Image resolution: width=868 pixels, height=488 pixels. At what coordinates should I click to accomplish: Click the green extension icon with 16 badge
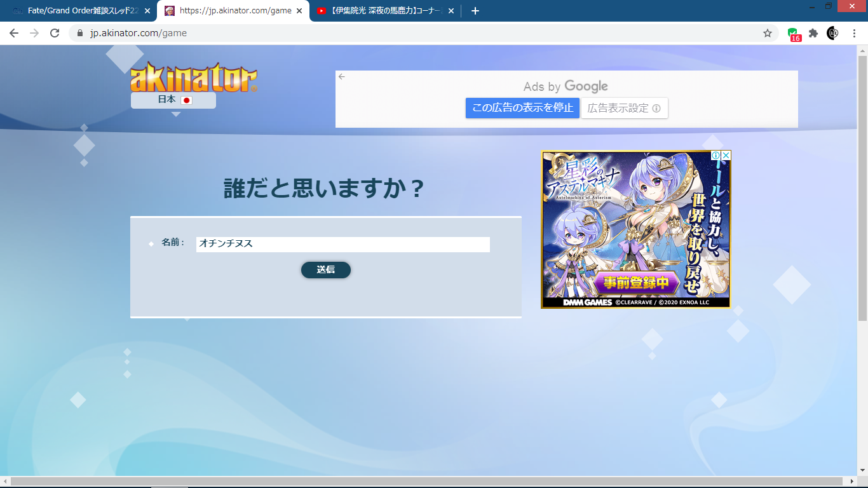[x=793, y=34]
